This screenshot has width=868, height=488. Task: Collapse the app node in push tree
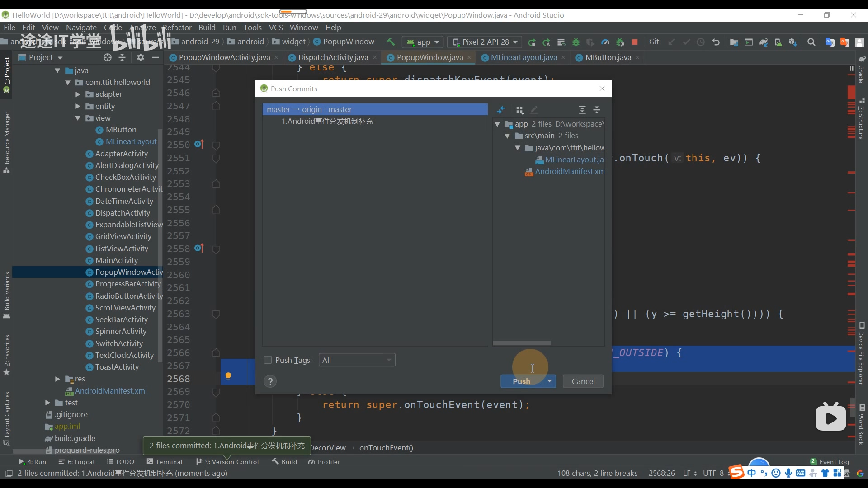(497, 124)
